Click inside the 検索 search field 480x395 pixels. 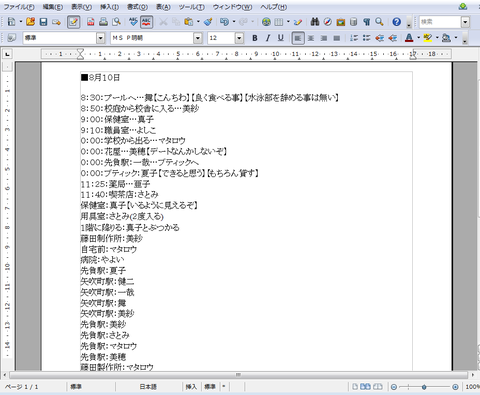click(x=440, y=22)
